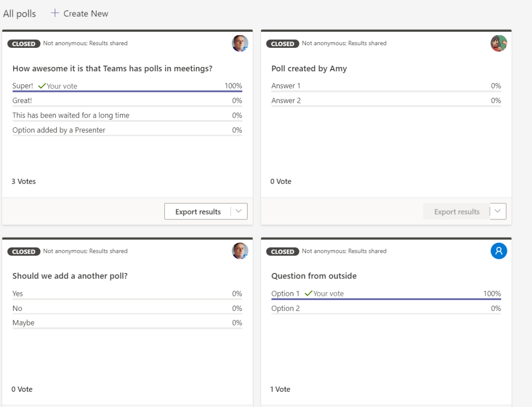Click the '3 Votes' count on first poll
Screen dimensions: 532x407
[24, 181]
